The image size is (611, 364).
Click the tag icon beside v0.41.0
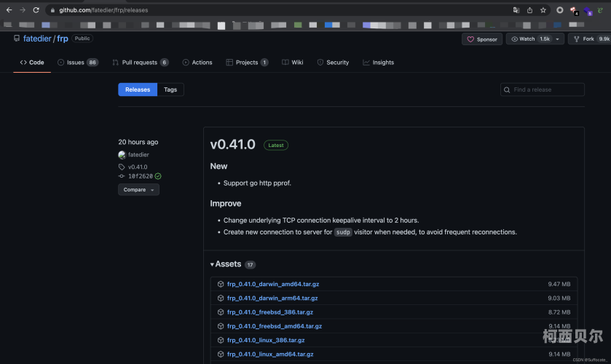(x=122, y=167)
